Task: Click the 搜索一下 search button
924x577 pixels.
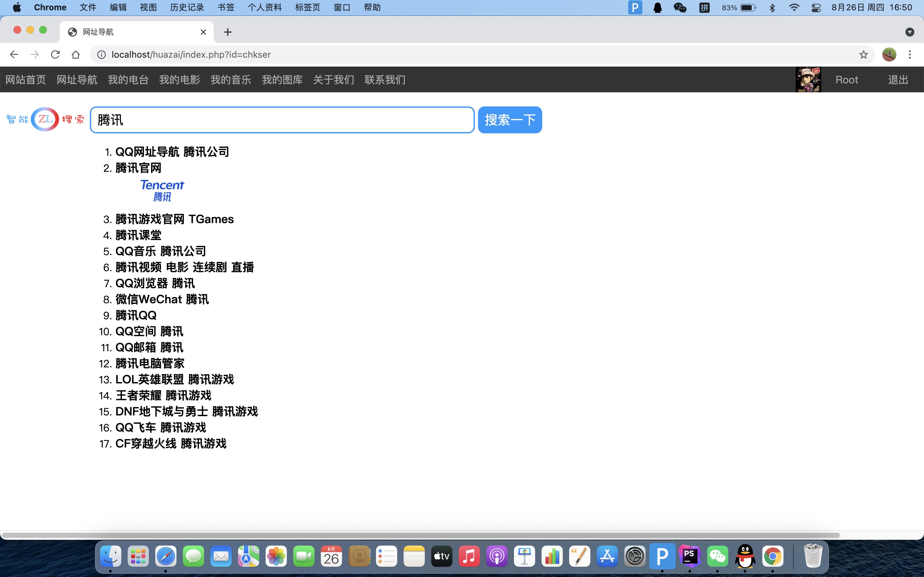Action: click(x=510, y=120)
